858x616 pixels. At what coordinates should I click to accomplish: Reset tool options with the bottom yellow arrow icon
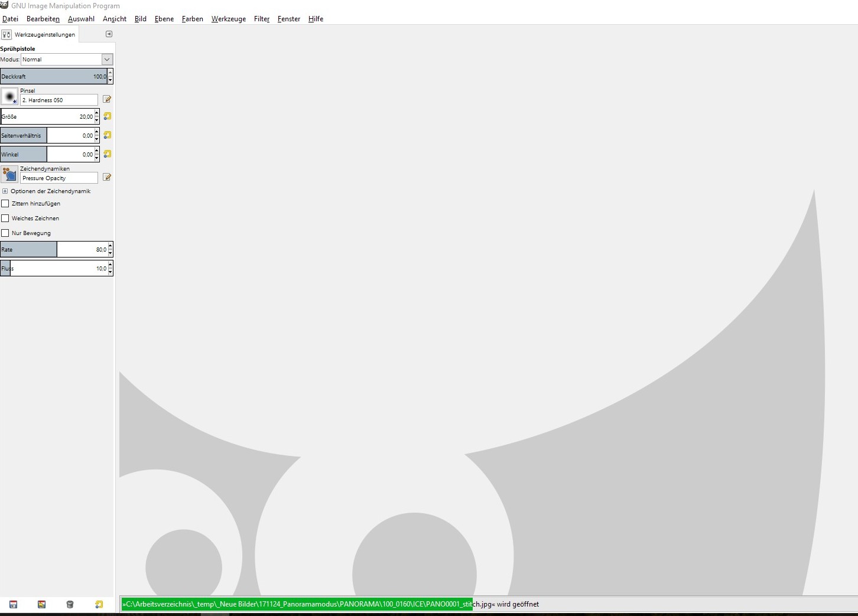(99, 604)
